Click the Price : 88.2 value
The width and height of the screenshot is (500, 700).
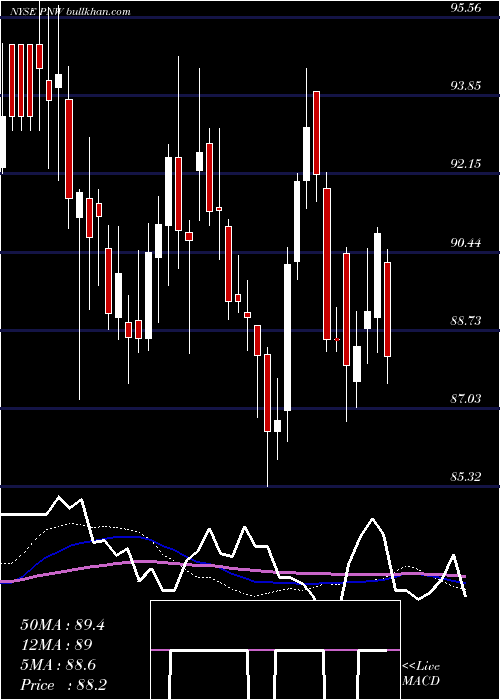[x=63, y=685]
